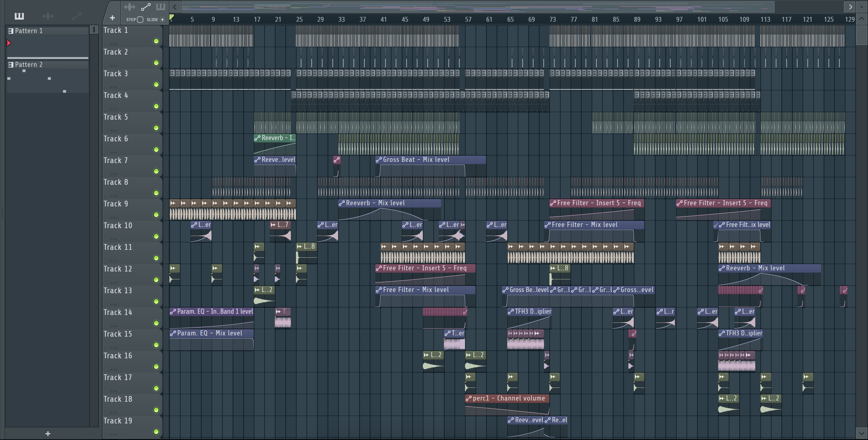Screen dimensions: 868x440
Task: Select the Track 18 header
Action: coord(132,404)
